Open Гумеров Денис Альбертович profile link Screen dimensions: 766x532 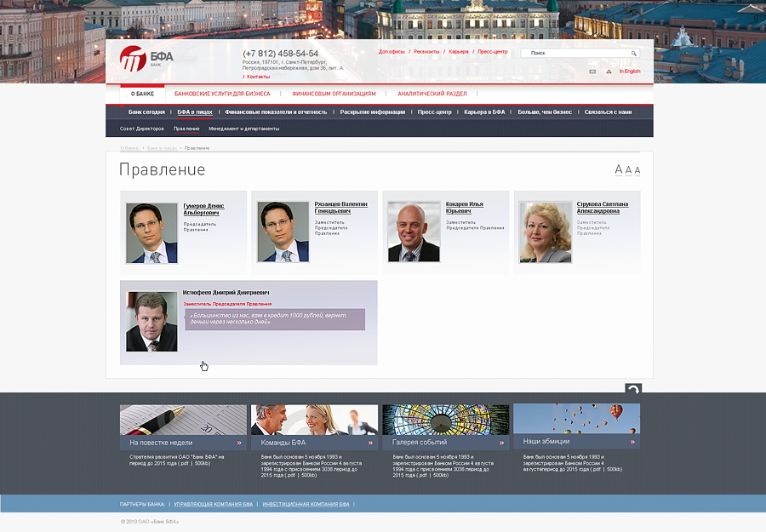coord(203,209)
